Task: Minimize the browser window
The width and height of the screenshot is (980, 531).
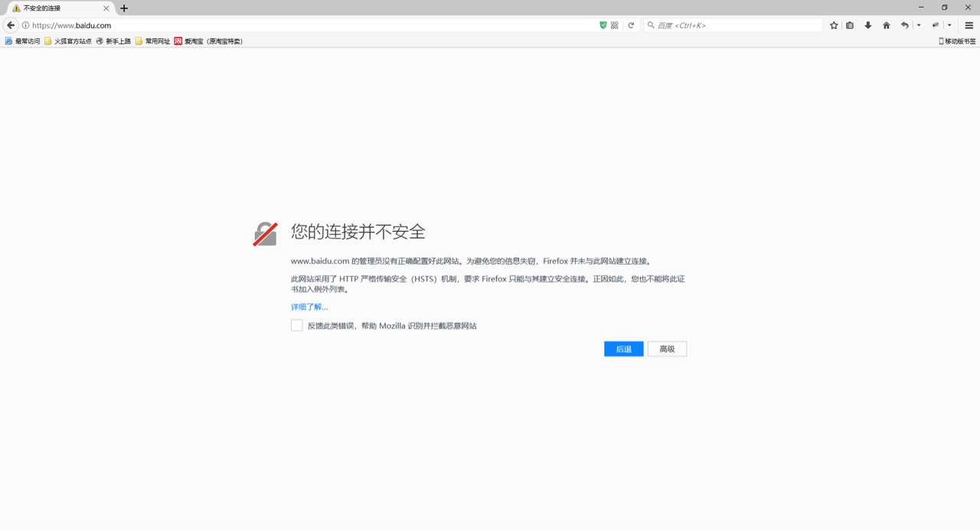Action: click(921, 8)
